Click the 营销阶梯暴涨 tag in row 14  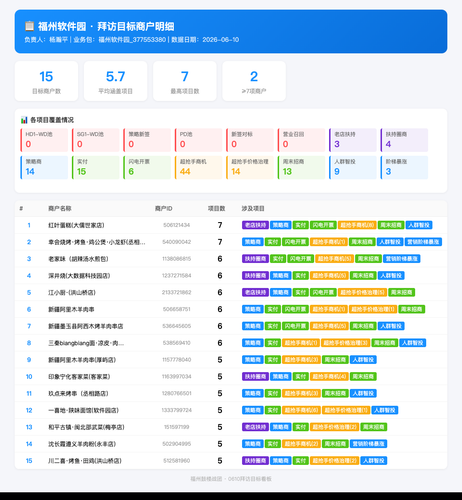pos(369,444)
